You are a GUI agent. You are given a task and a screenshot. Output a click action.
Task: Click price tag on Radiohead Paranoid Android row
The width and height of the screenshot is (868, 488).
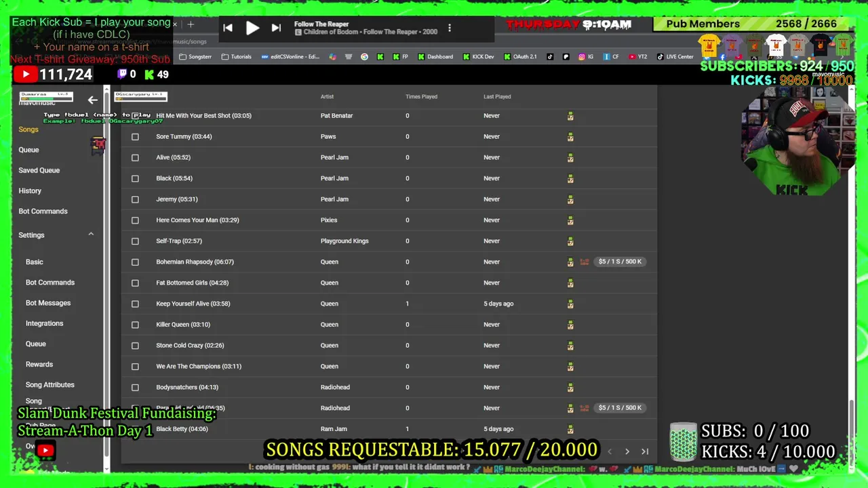point(620,408)
